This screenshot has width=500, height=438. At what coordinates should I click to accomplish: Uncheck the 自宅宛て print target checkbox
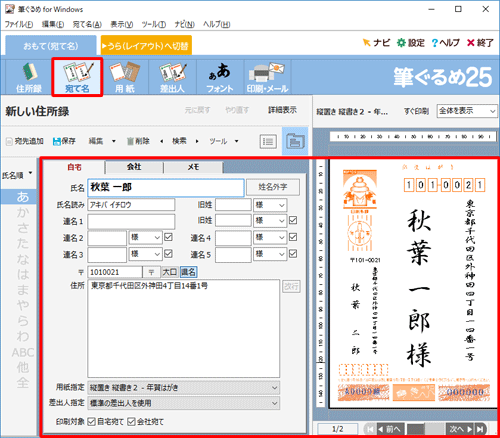click(x=92, y=422)
